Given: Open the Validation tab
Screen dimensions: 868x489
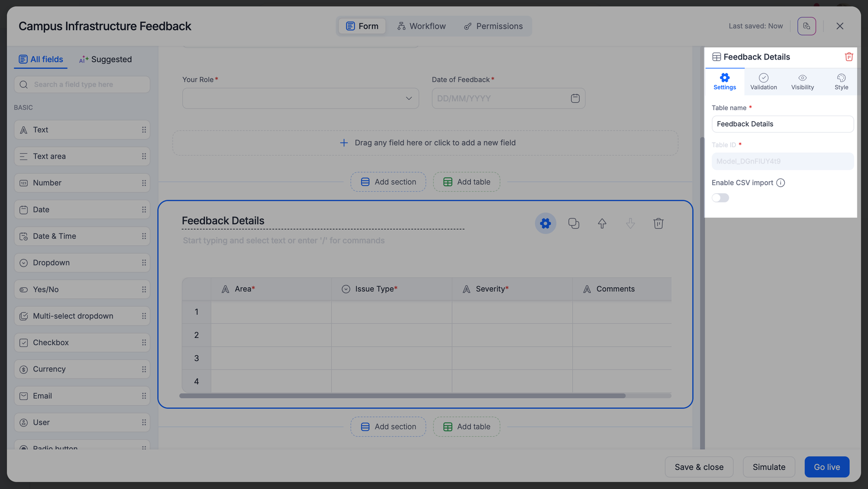Looking at the screenshot, I should 763,81.
